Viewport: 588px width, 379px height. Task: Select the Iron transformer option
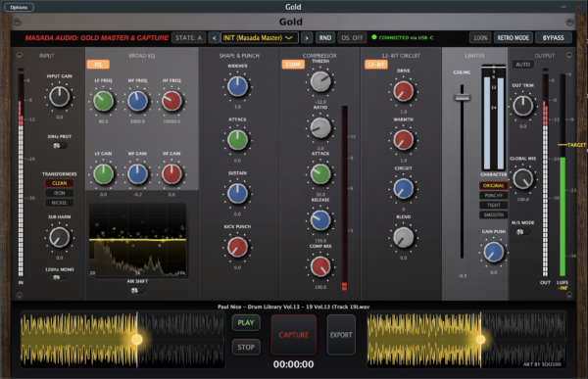pyautogui.click(x=59, y=193)
